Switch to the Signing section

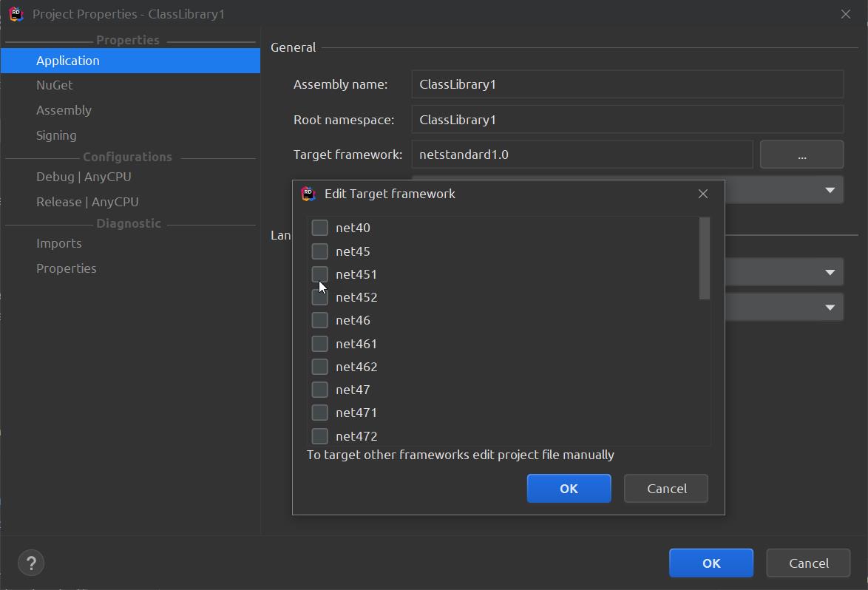tap(56, 135)
